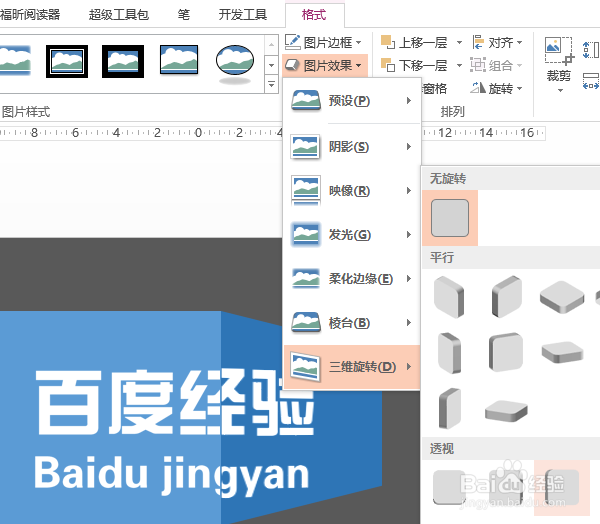Viewport: 600px width, 524px height.
Task: Click the 百度经验 title text on slide
Action: tap(175, 403)
